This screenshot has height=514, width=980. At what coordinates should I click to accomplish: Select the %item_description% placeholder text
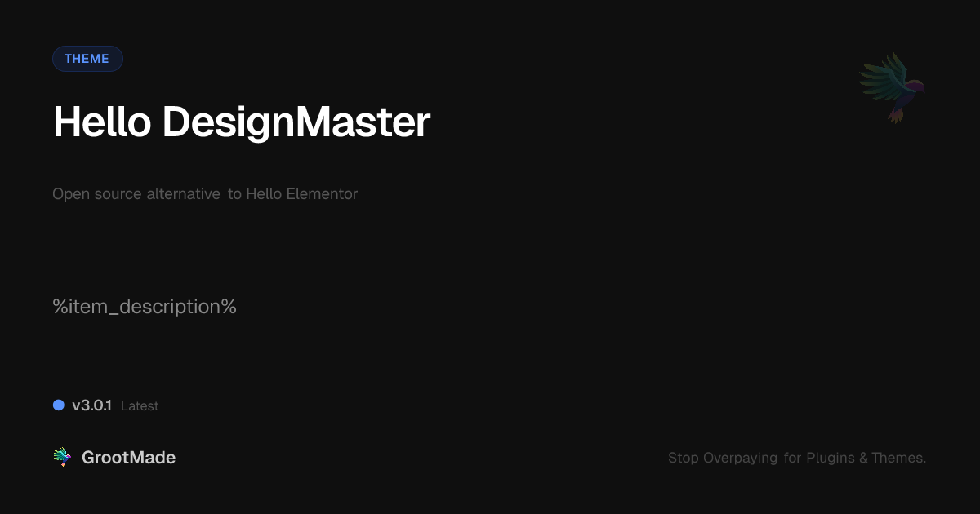(145, 307)
